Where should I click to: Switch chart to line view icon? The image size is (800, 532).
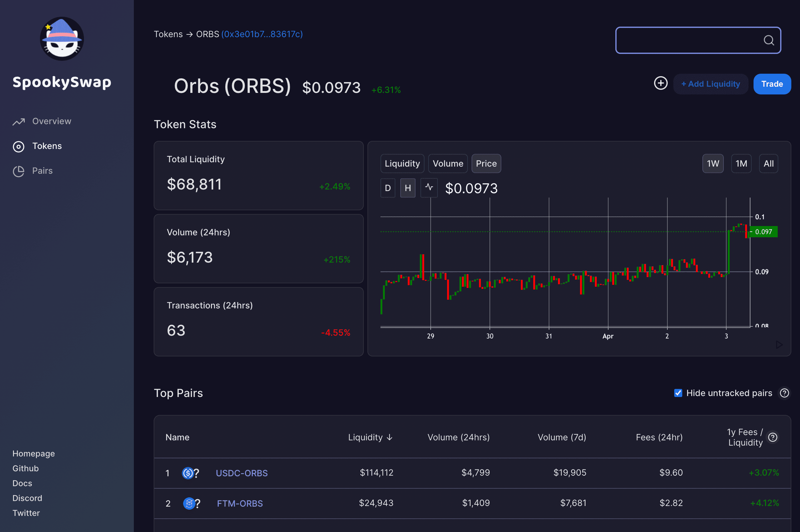coord(429,188)
